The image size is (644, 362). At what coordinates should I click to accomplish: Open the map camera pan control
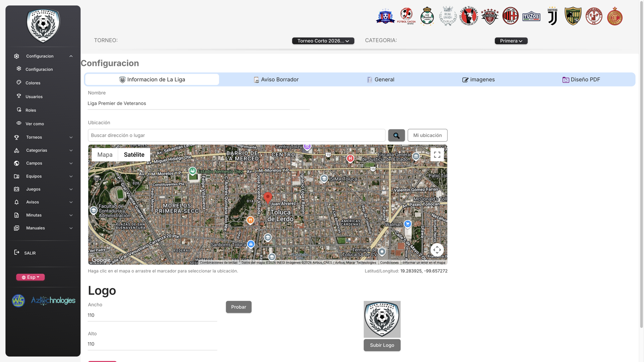437,250
